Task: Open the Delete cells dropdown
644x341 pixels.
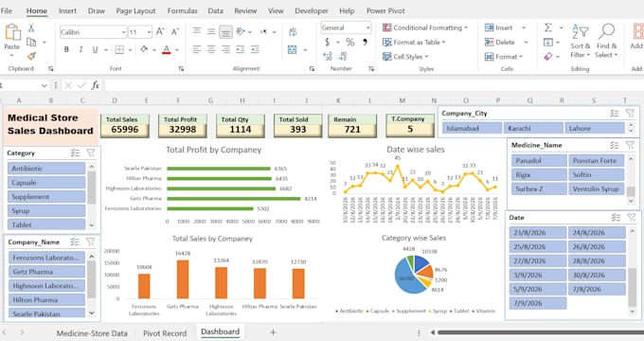Action: [526, 42]
